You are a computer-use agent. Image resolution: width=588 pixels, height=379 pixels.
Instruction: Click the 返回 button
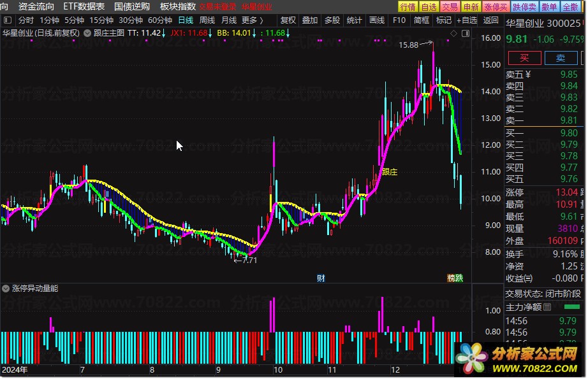(490, 20)
